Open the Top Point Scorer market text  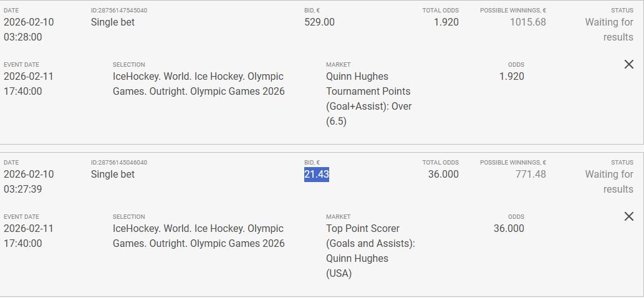pos(370,251)
